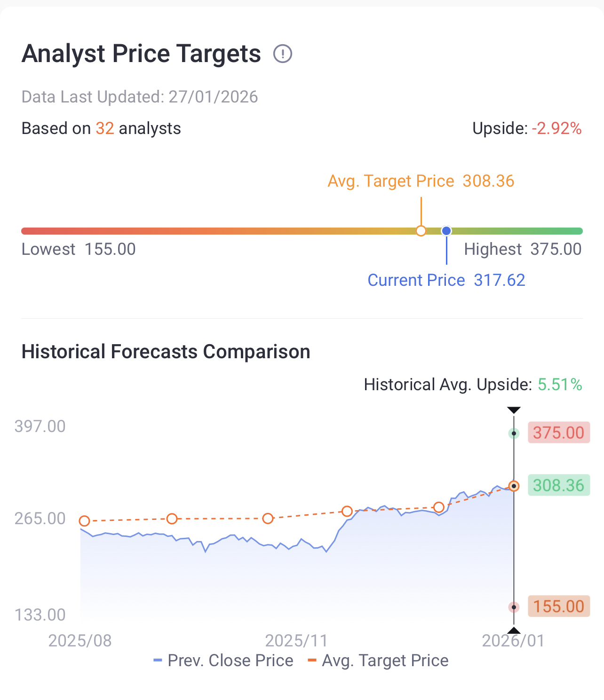Screen dimensions: 604x700
Task: Toggle the Avg. Target Price legend
Action: 378,661
